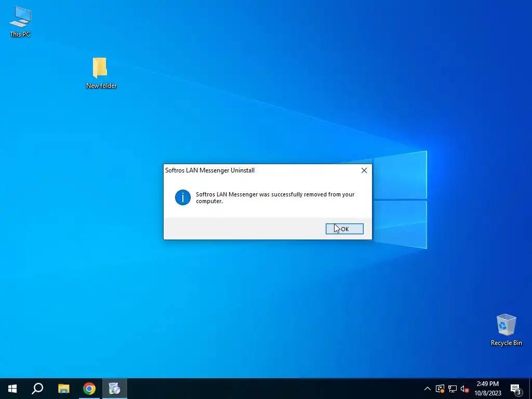Close the Softros LAN Messenger Uninstall dialog
The width and height of the screenshot is (532, 399).
(364, 170)
